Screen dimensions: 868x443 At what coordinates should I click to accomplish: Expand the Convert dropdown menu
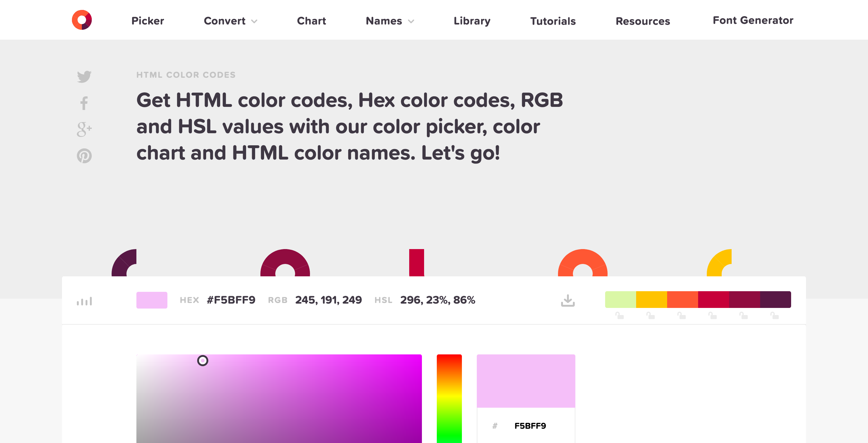point(230,21)
